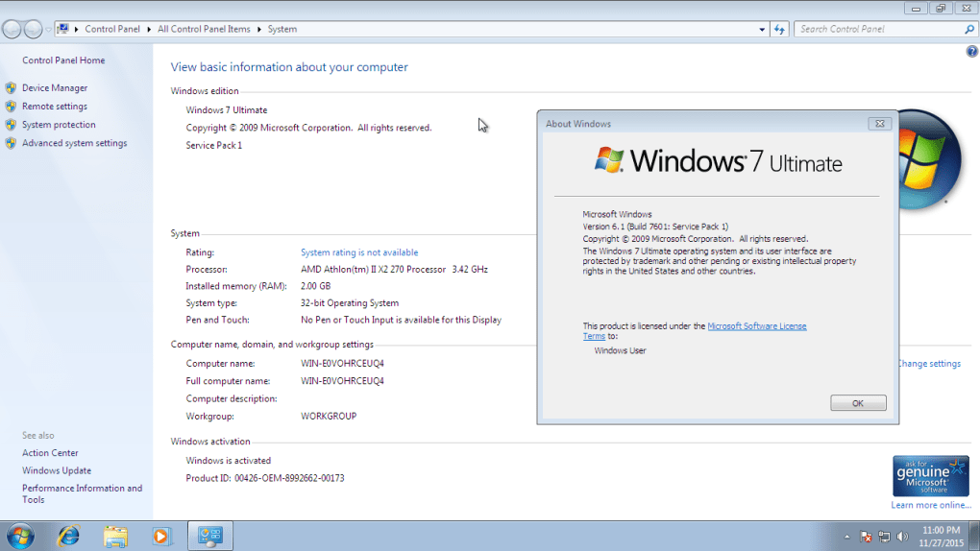Select Control Panel breadcrumb
This screenshot has width=980, height=551.
112,29
